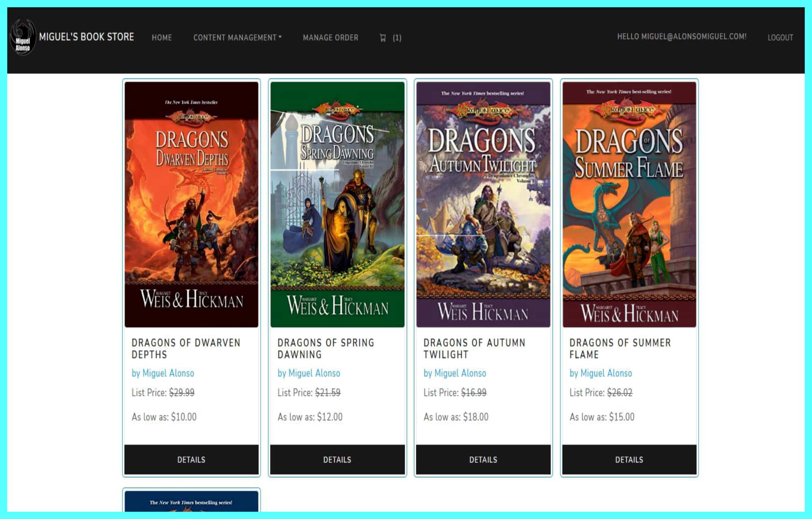Click the partially visible fifth book cover
This screenshot has width=812, height=519.
click(191, 502)
